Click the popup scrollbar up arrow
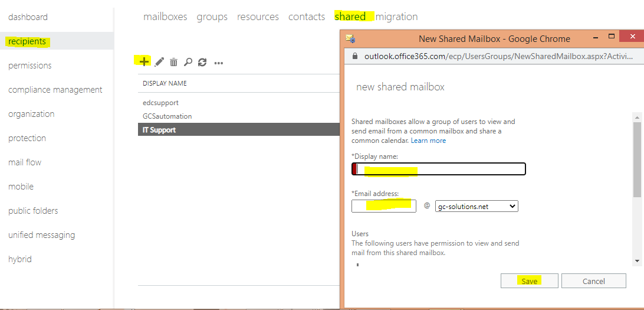Image resolution: width=644 pixels, height=310 pixels. click(637, 117)
